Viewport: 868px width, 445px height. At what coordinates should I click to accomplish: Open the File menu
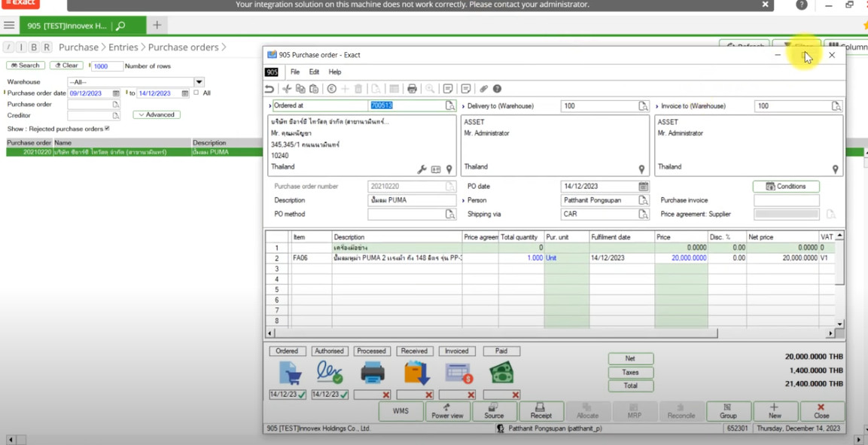pyautogui.click(x=295, y=72)
